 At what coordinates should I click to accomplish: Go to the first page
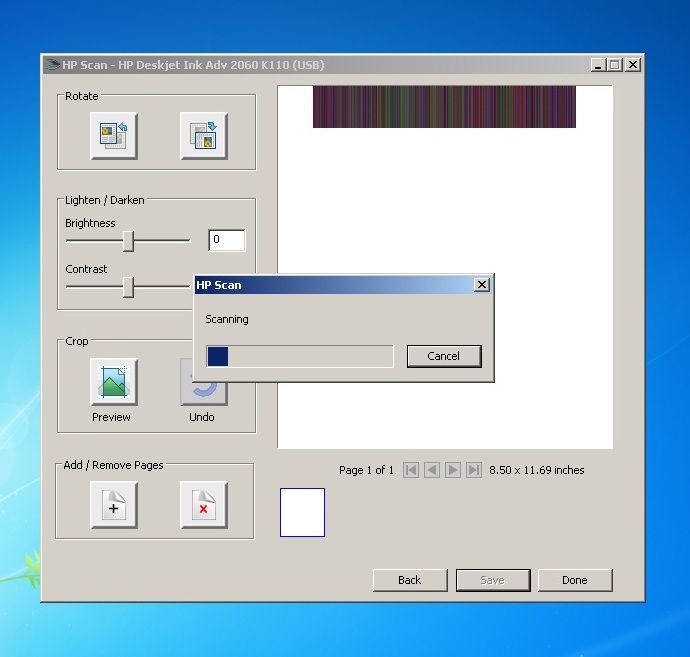pos(411,470)
